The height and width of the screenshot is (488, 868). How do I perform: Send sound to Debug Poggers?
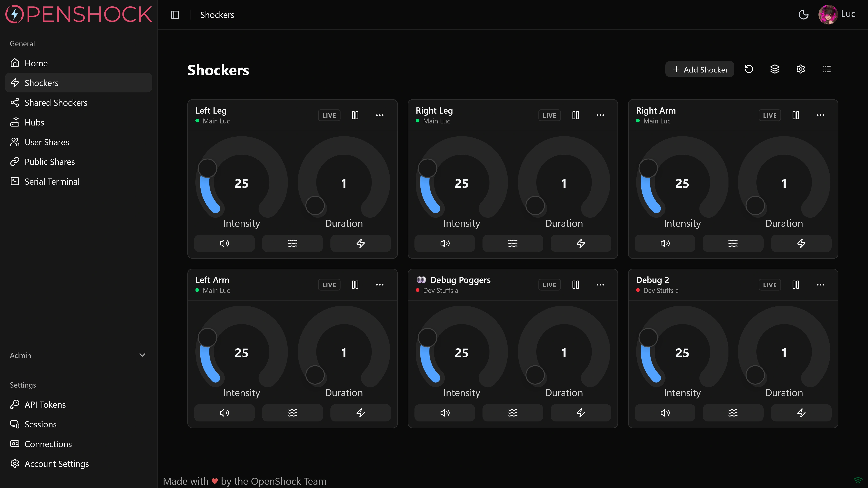click(x=445, y=413)
